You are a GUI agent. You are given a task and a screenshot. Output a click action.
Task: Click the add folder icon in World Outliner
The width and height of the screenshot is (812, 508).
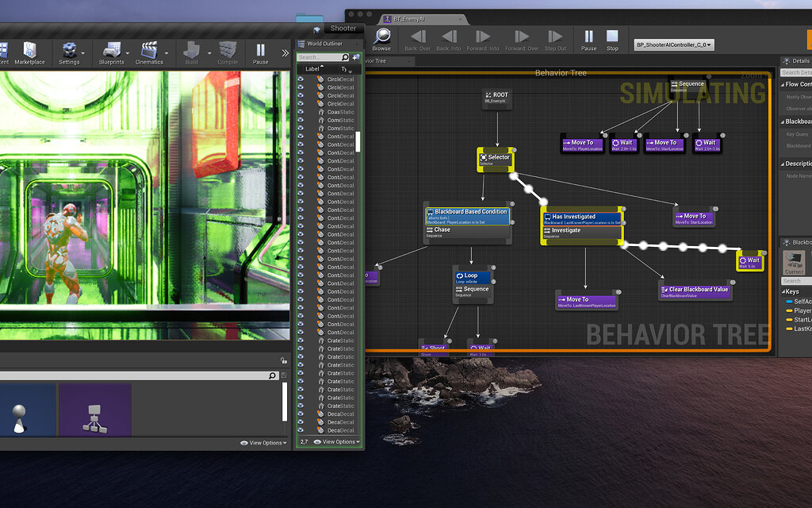click(356, 58)
